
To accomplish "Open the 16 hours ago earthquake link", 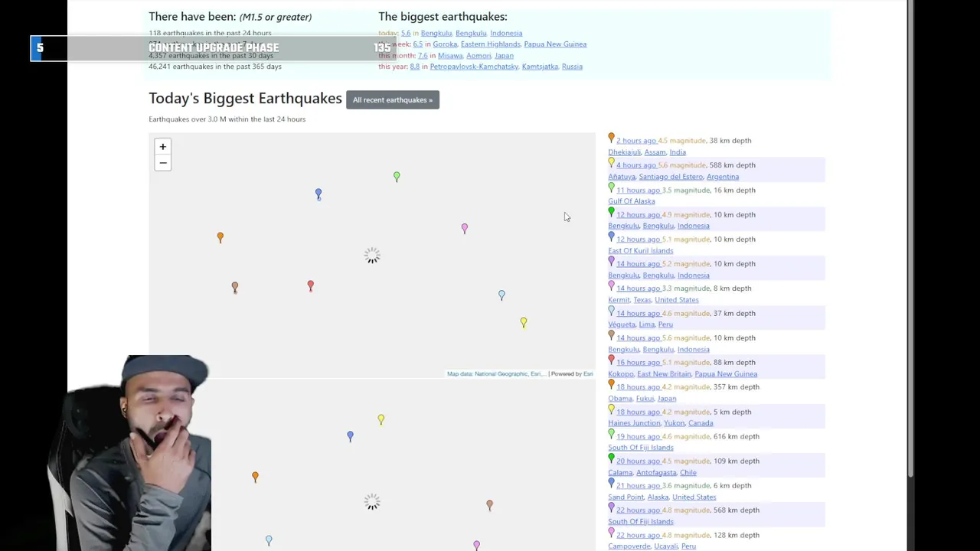I will [638, 363].
